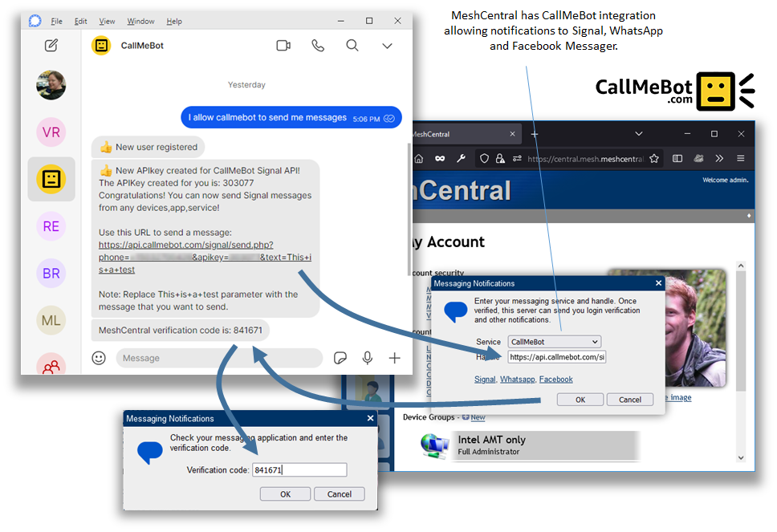Search within the CallMeBot conversation

[352, 46]
